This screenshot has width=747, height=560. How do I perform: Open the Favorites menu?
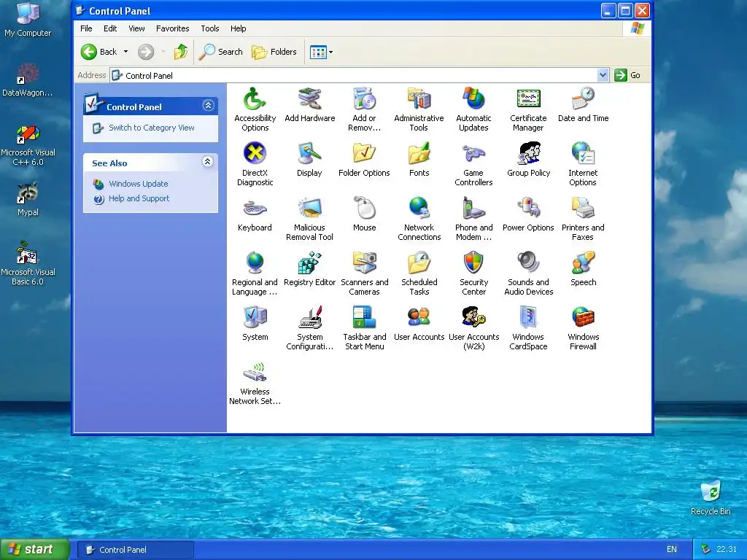click(x=172, y=28)
